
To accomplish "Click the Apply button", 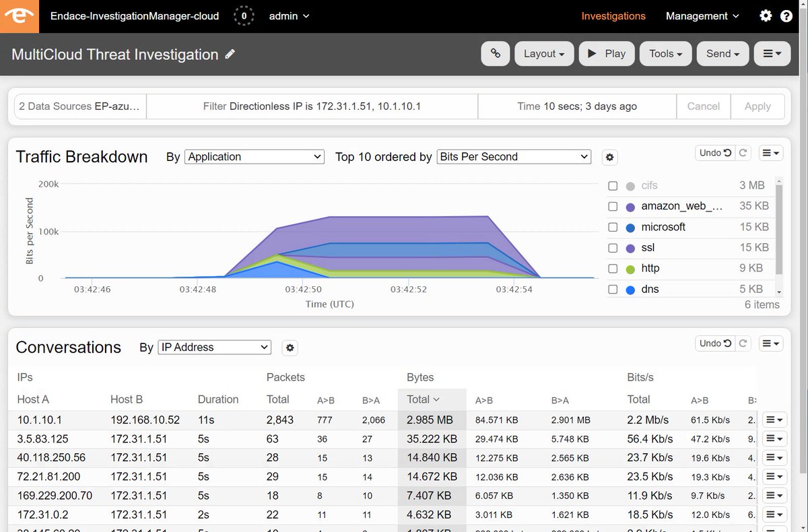I will 757,106.
